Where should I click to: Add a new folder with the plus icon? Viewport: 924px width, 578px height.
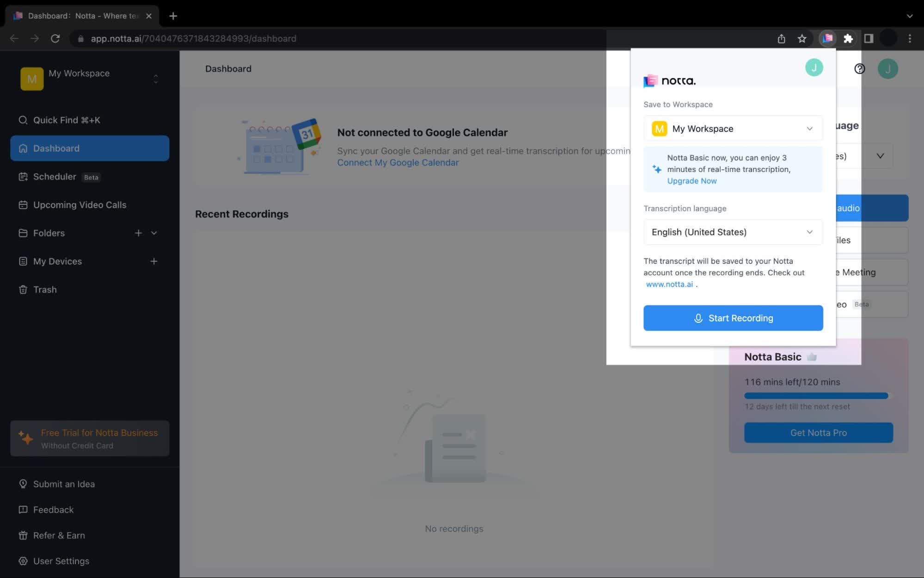click(x=138, y=233)
